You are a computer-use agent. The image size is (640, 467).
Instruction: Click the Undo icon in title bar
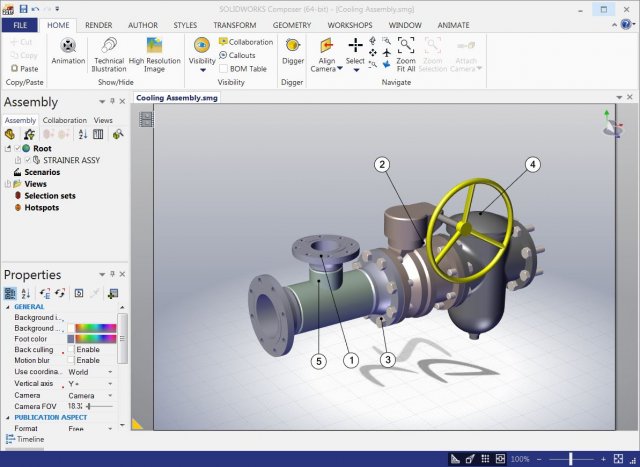(x=35, y=9)
